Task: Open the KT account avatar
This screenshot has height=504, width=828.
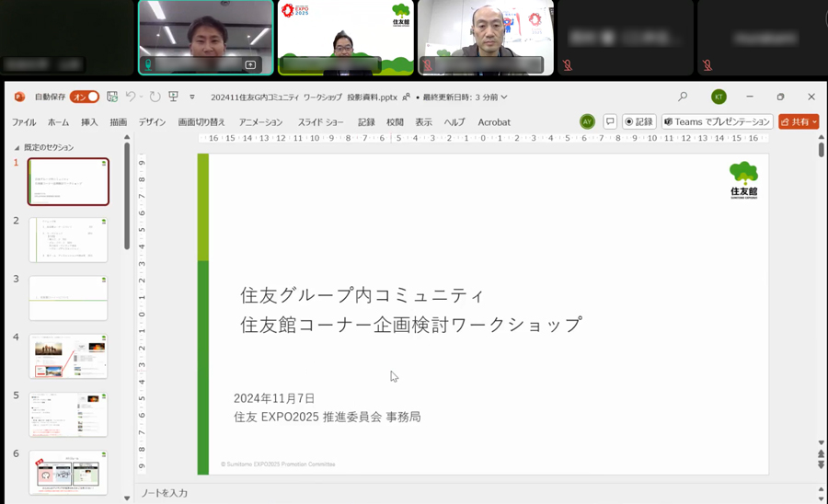Action: coord(719,97)
